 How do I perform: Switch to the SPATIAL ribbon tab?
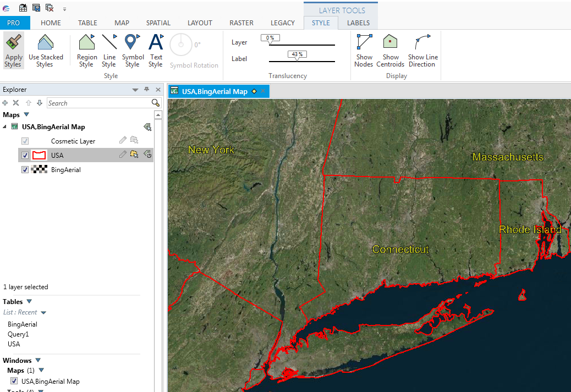click(158, 23)
